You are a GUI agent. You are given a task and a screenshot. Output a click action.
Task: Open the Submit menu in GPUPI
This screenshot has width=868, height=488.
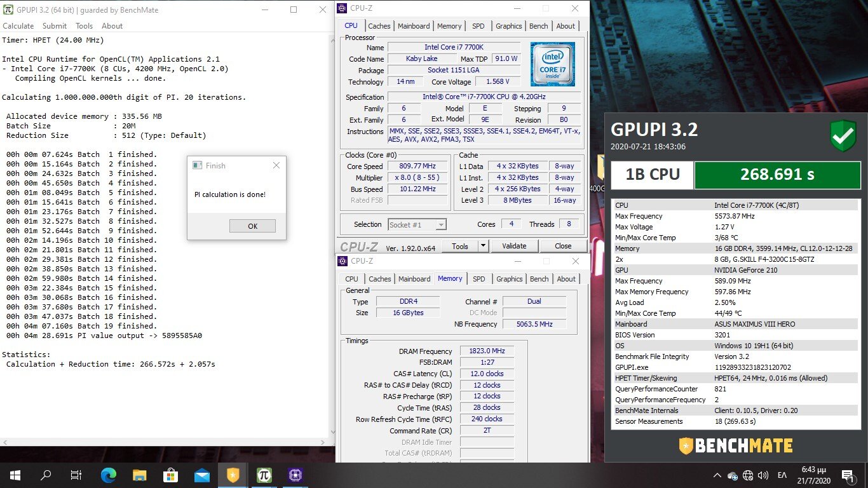tap(55, 26)
